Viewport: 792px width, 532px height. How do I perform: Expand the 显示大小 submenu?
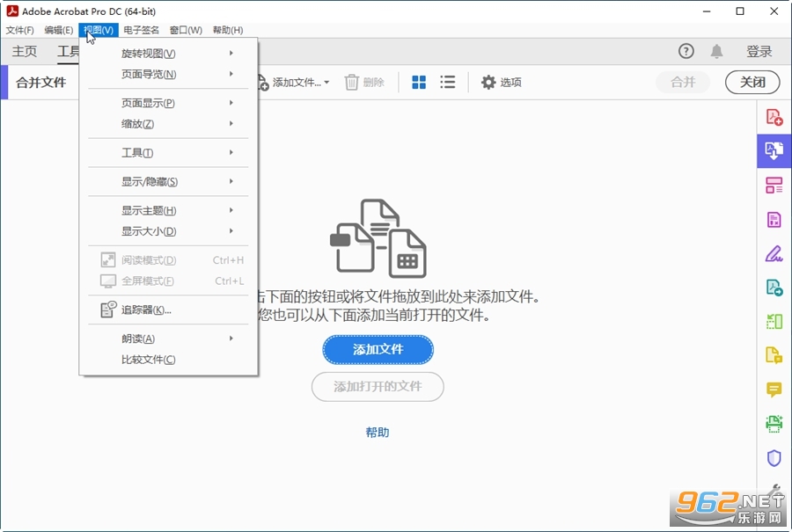168,231
